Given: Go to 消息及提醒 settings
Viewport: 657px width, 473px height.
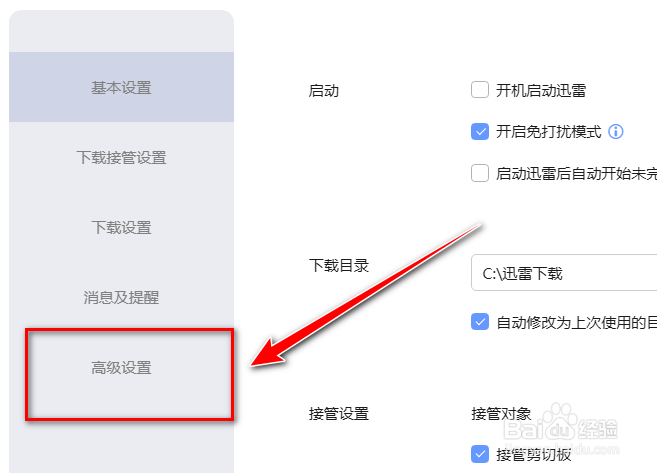Looking at the screenshot, I should tap(122, 297).
